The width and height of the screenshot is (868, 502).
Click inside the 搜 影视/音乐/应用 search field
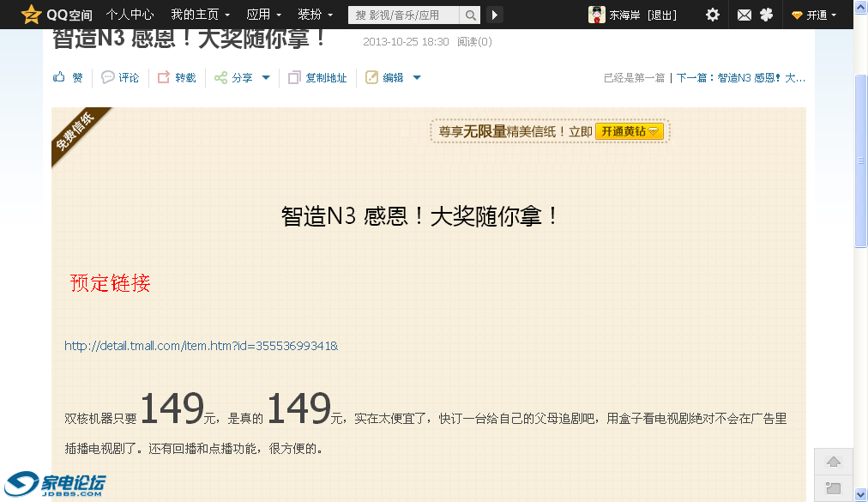(403, 15)
